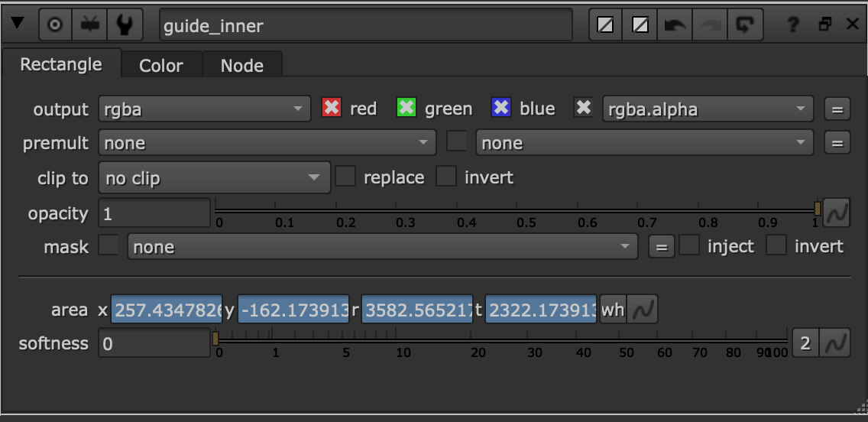The image size is (868, 422).
Task: Open area animation curve menu button
Action: pyautogui.click(x=642, y=310)
